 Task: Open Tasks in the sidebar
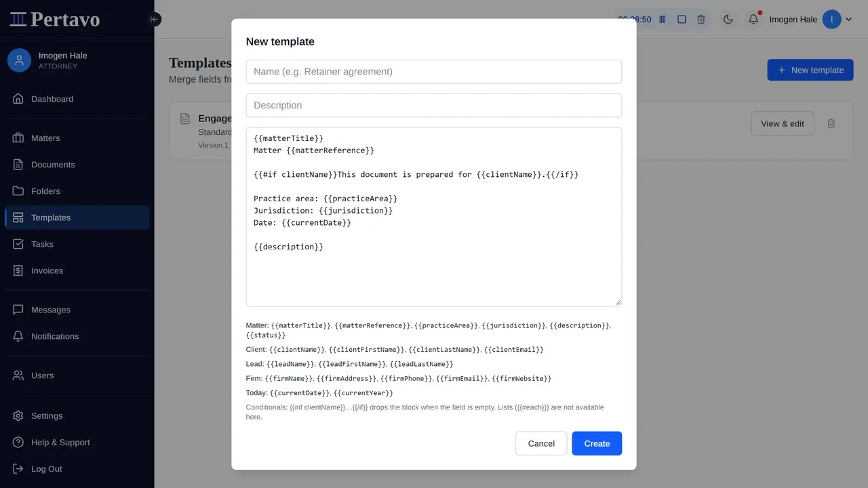tap(77, 244)
